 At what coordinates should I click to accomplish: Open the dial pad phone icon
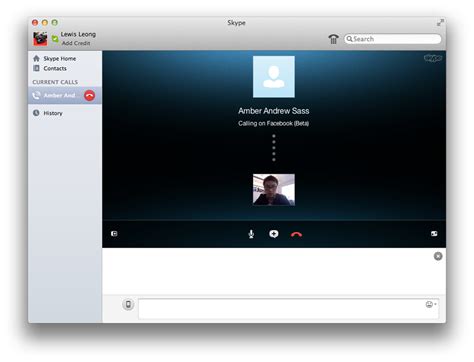click(x=333, y=39)
